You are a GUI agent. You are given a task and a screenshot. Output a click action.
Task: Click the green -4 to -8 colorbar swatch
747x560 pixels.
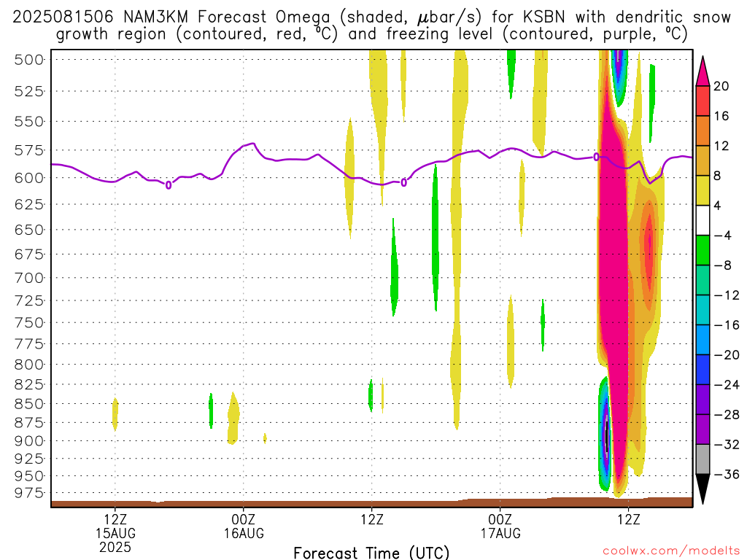pyautogui.click(x=703, y=251)
